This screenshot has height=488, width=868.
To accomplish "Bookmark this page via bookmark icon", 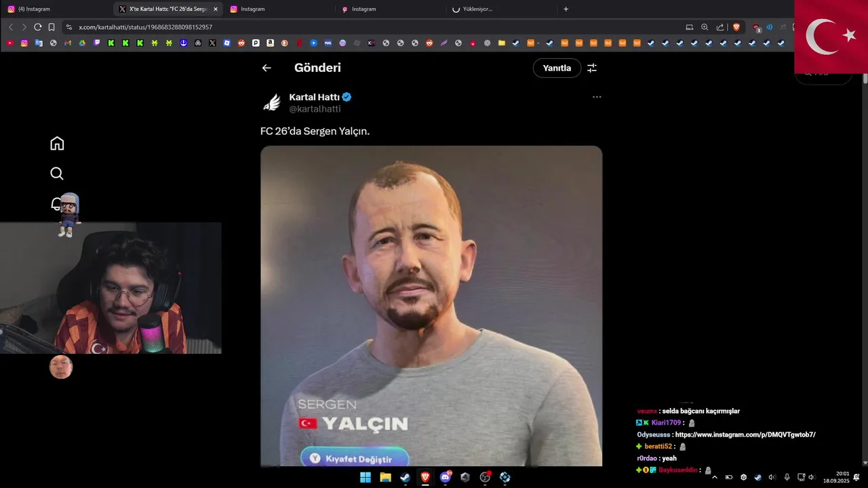I will [x=52, y=27].
